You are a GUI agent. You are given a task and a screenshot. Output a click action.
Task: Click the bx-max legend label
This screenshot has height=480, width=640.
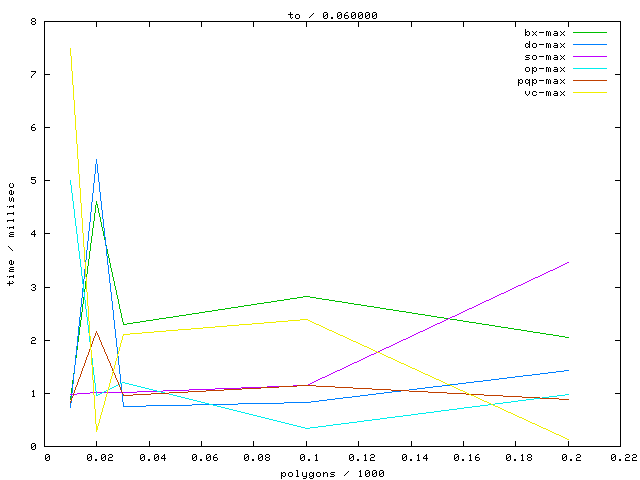tap(545, 32)
